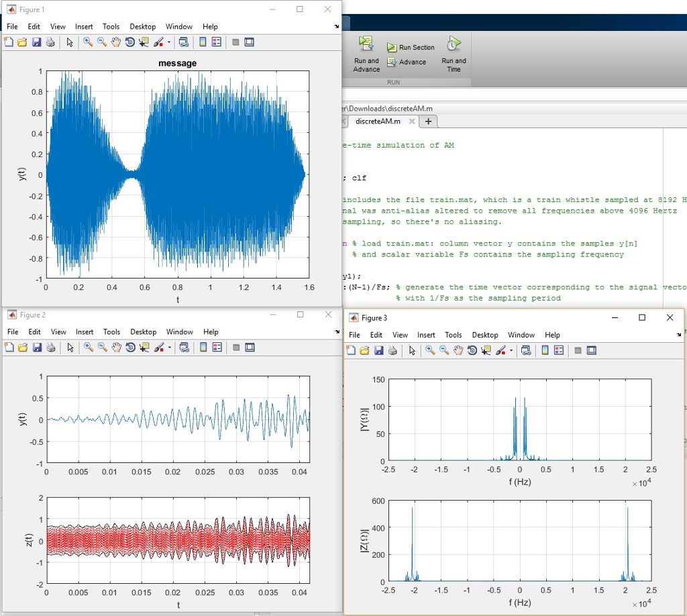Toggle Insert Legend in Figure 3
This screenshot has height=616, width=687.
[x=558, y=350]
